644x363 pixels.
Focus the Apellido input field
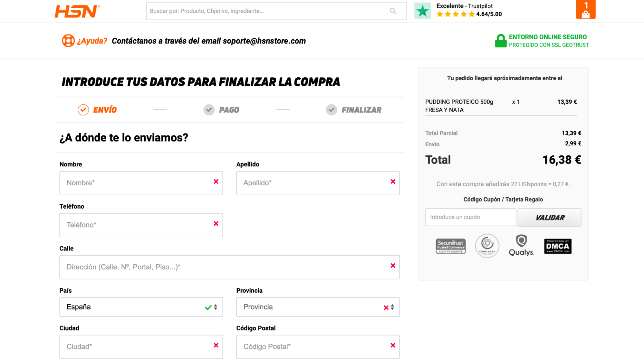coord(318,183)
